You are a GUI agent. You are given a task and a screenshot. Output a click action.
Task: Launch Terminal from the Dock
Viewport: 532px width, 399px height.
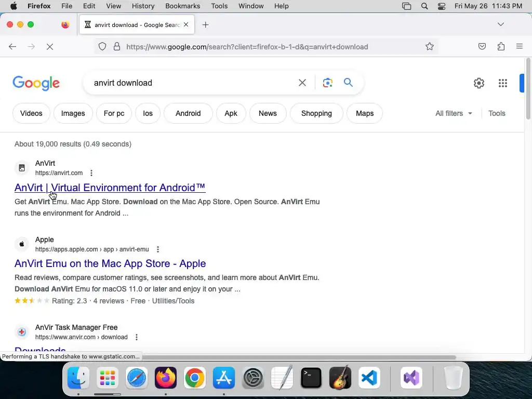311,378
